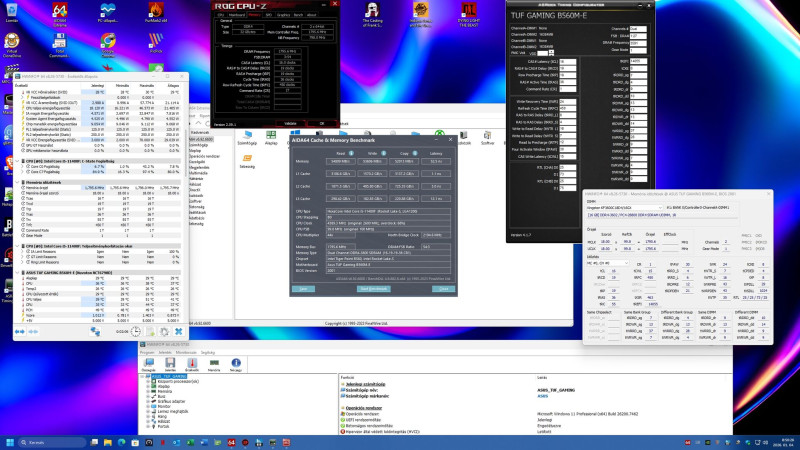Select ASUS_TUF_GAMING root tree item

coord(169,376)
